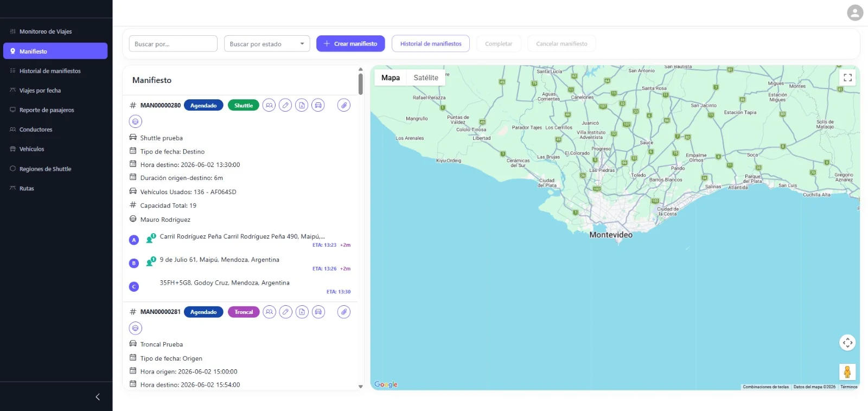The width and height of the screenshot is (868, 411).
Task: Open passengers icon for MAN00000280
Action: tap(269, 105)
